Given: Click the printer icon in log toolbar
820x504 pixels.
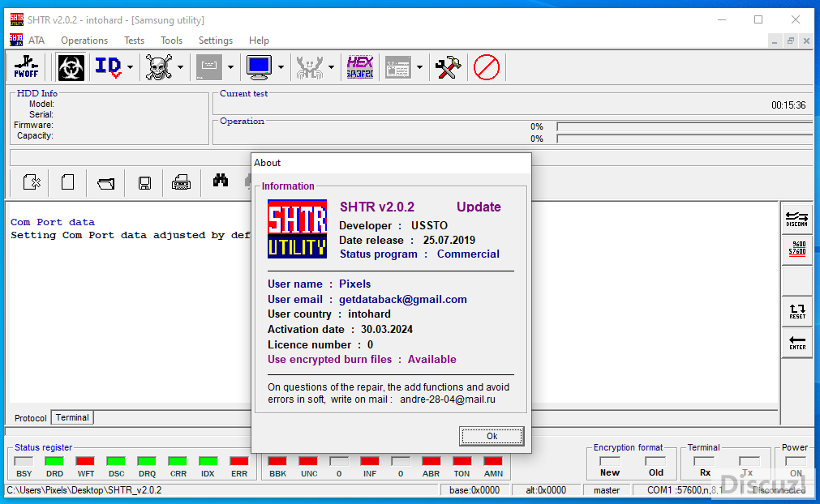Looking at the screenshot, I should (182, 182).
